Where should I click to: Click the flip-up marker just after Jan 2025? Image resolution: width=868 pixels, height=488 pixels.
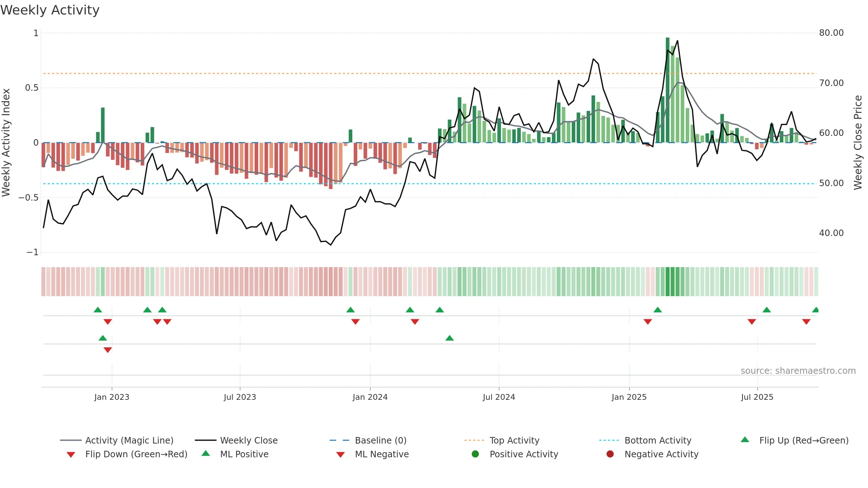click(658, 310)
